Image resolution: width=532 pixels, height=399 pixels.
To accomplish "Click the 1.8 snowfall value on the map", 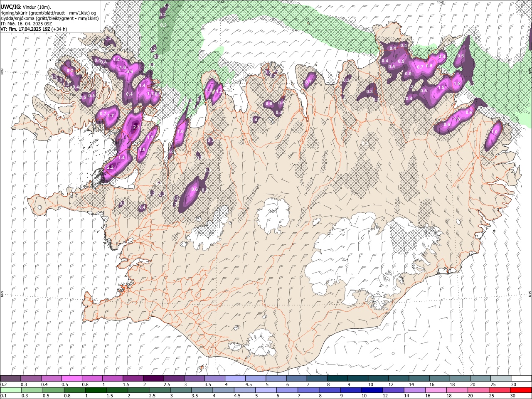I will coord(142,150).
